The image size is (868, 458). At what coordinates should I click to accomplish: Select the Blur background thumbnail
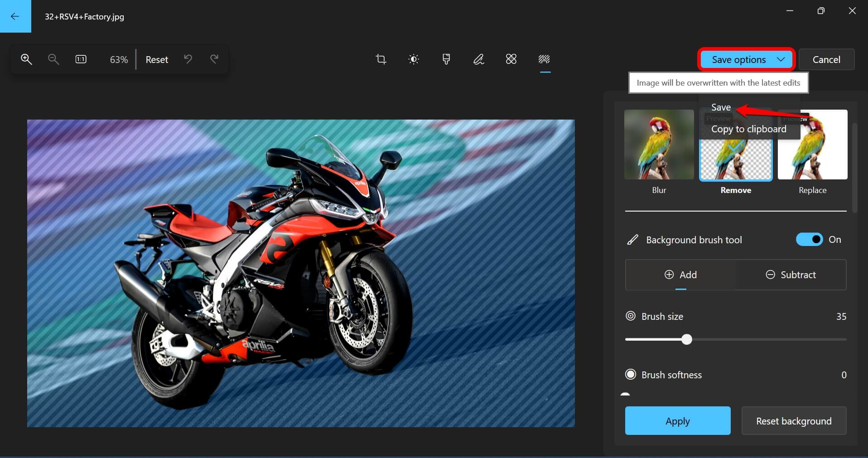659,145
